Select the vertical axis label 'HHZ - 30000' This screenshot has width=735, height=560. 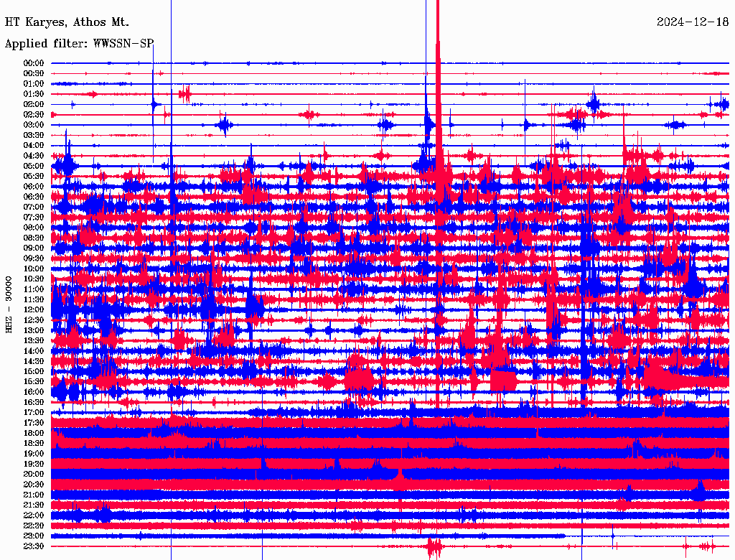(x=9, y=304)
